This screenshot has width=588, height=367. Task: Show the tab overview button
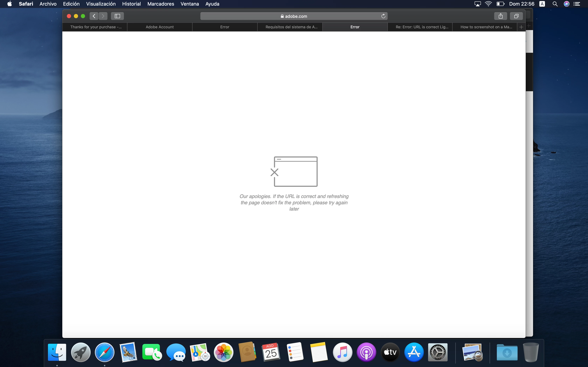pyautogui.click(x=516, y=16)
